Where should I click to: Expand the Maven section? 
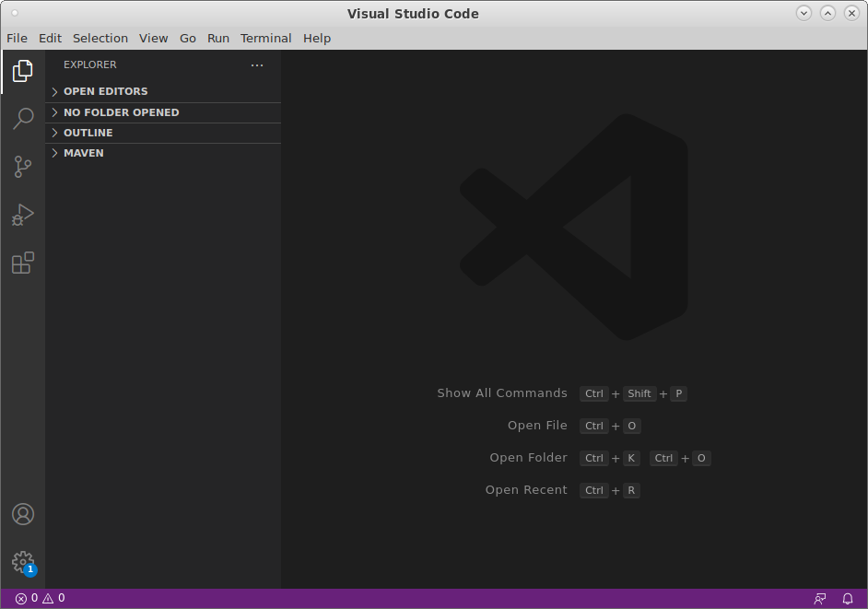(83, 153)
